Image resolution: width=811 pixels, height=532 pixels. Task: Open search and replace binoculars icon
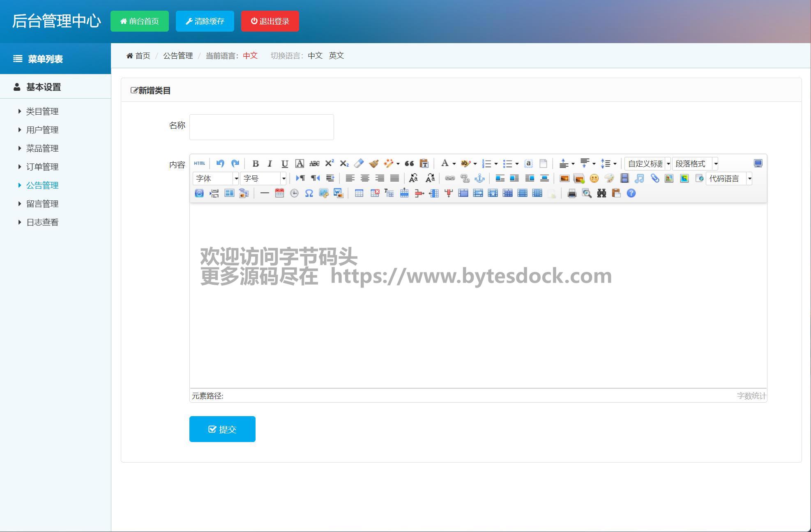pyautogui.click(x=601, y=193)
